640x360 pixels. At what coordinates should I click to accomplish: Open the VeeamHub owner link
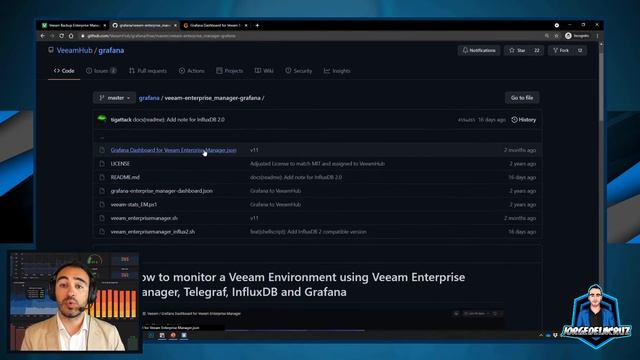pos(74,51)
